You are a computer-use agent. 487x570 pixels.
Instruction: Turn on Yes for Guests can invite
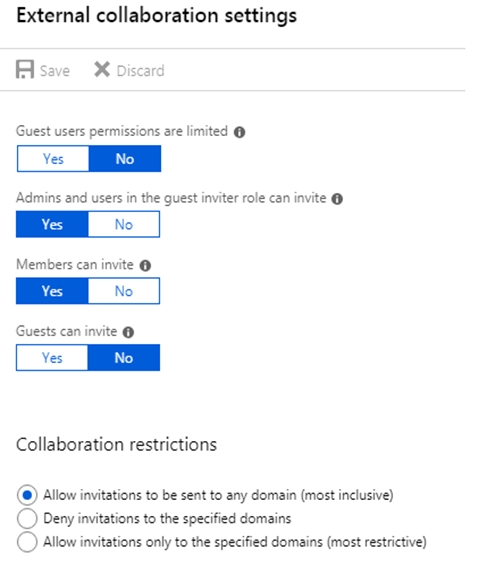pos(52,358)
